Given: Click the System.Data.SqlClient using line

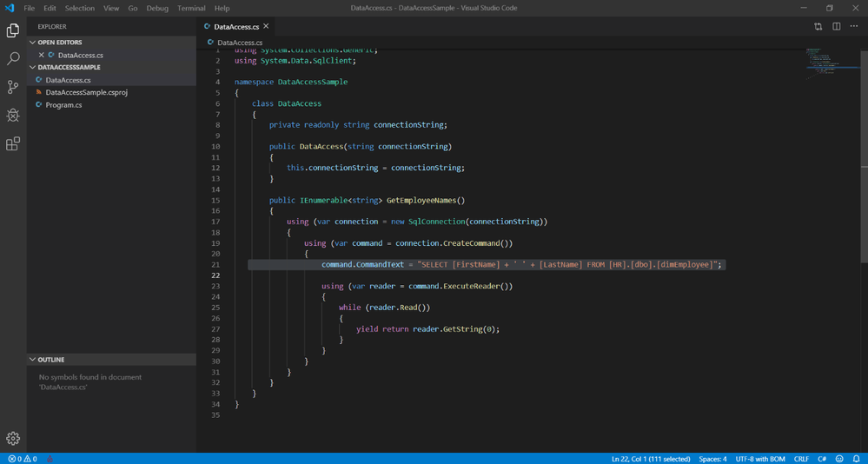Looking at the screenshot, I should pyautogui.click(x=295, y=61).
